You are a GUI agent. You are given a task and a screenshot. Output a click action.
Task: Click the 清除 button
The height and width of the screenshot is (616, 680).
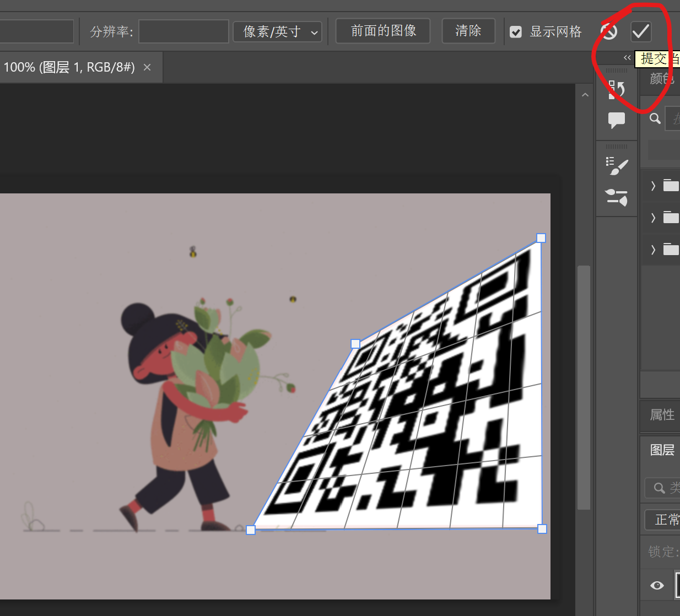click(468, 31)
